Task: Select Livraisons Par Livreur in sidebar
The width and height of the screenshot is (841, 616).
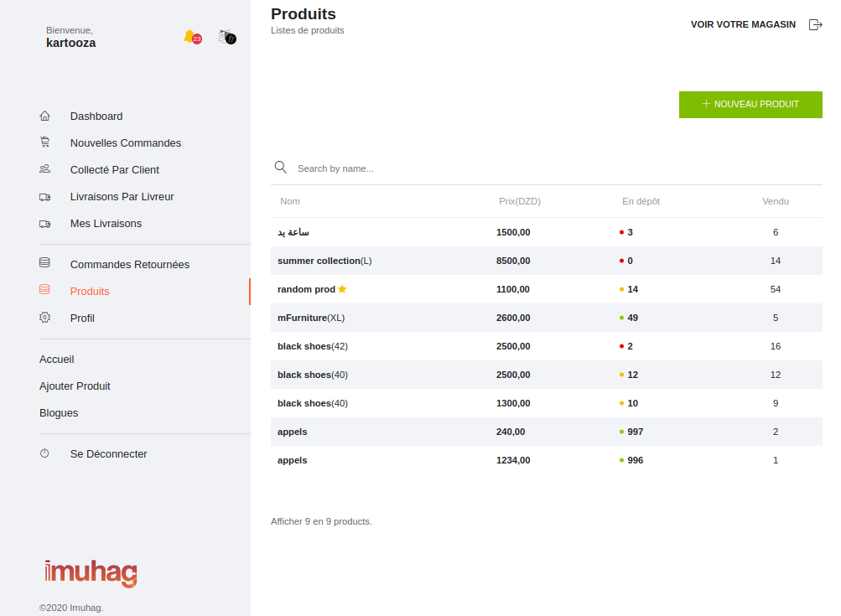Action: [122, 197]
